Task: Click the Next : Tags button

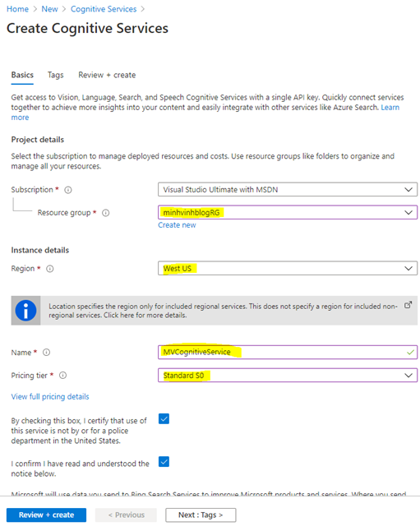Action: pyautogui.click(x=201, y=515)
